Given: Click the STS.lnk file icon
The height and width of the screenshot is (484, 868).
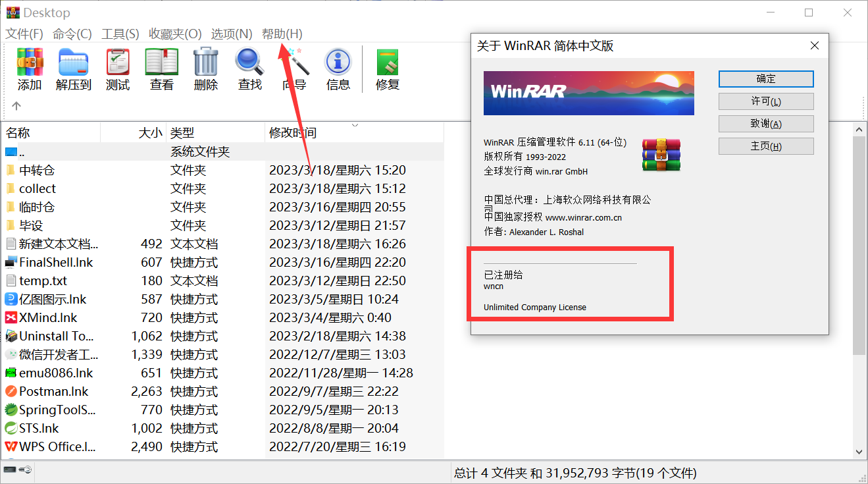Looking at the screenshot, I should pos(11,428).
